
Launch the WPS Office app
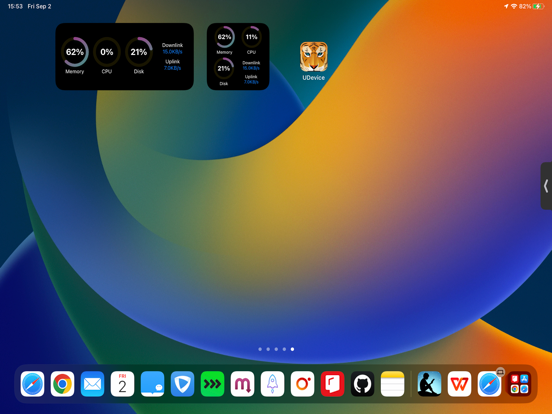[x=459, y=384]
